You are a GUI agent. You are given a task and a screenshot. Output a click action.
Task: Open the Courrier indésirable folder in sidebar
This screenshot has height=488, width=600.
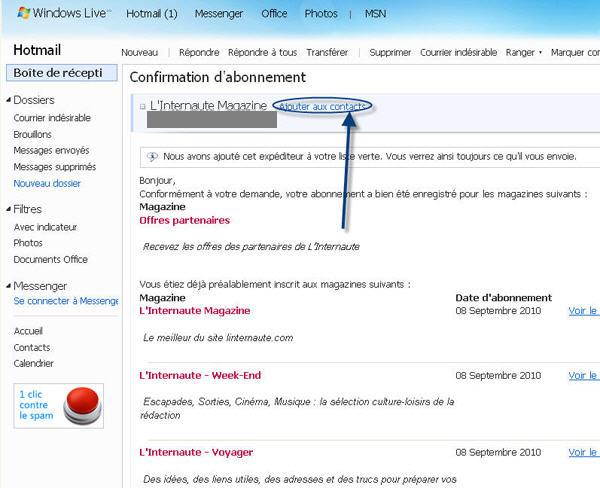point(52,118)
